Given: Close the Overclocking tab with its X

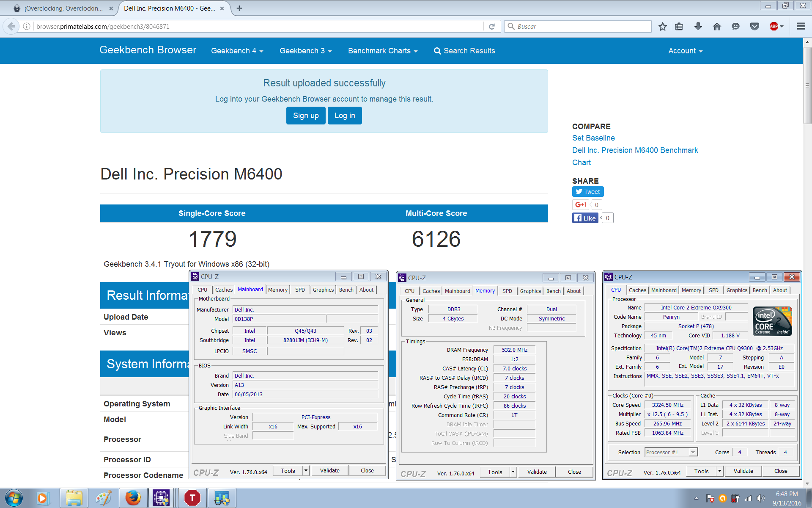Looking at the screenshot, I should point(111,8).
